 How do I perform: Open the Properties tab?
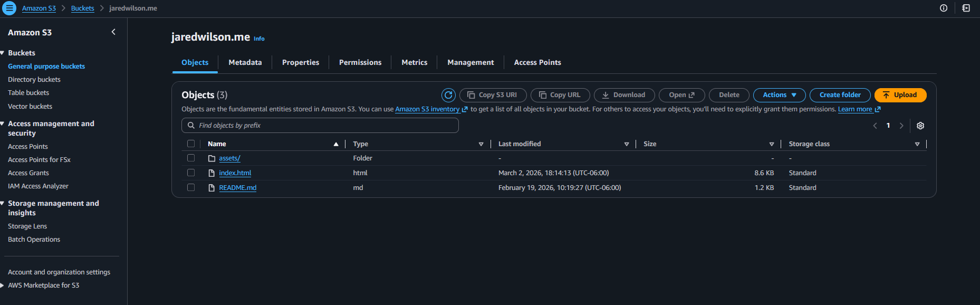[300, 62]
